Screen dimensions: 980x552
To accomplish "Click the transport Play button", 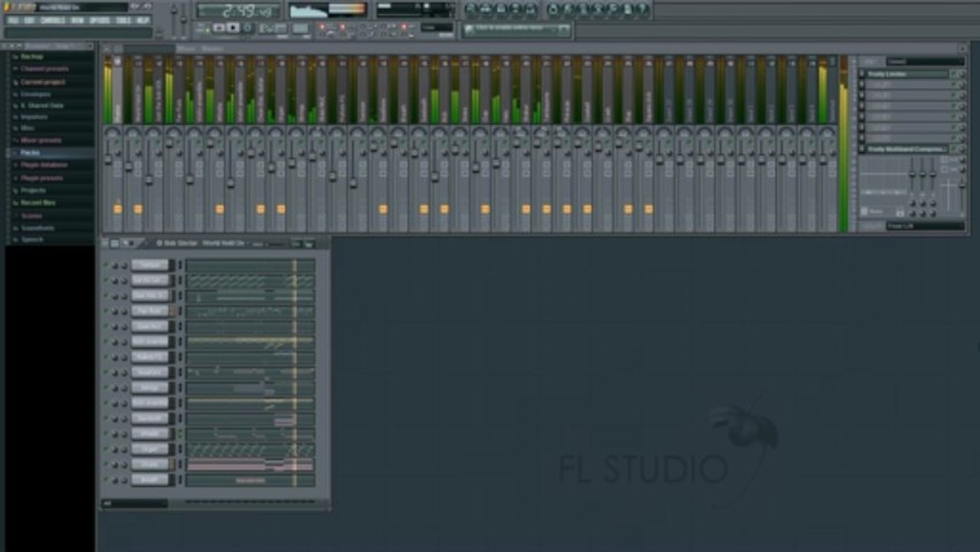I will 218,28.
